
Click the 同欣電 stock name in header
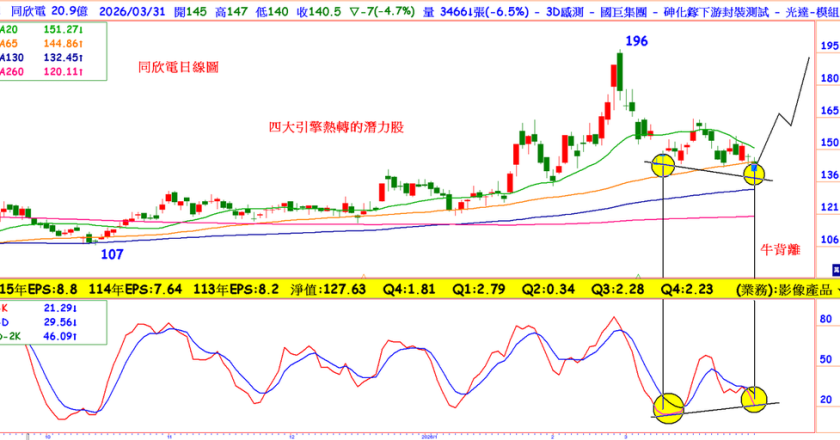(28, 12)
